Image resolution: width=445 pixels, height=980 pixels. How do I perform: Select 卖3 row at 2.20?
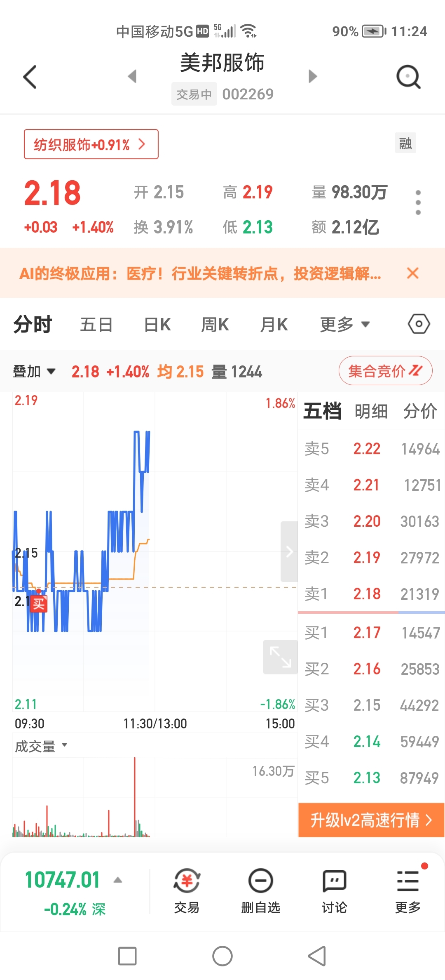point(371,521)
